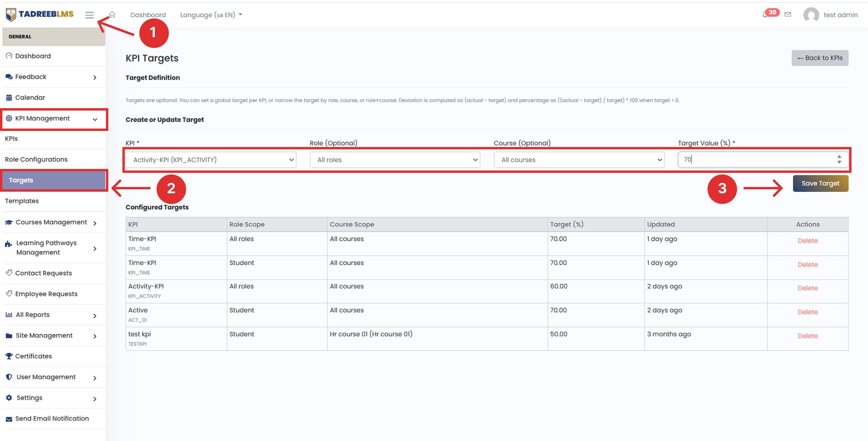Click the Dashboard link in top bar
The image size is (868, 441).
click(x=148, y=15)
